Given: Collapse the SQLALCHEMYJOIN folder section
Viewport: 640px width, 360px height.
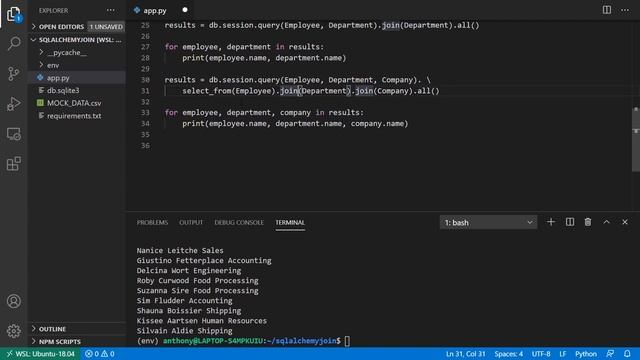Looking at the screenshot, I should [77, 40].
